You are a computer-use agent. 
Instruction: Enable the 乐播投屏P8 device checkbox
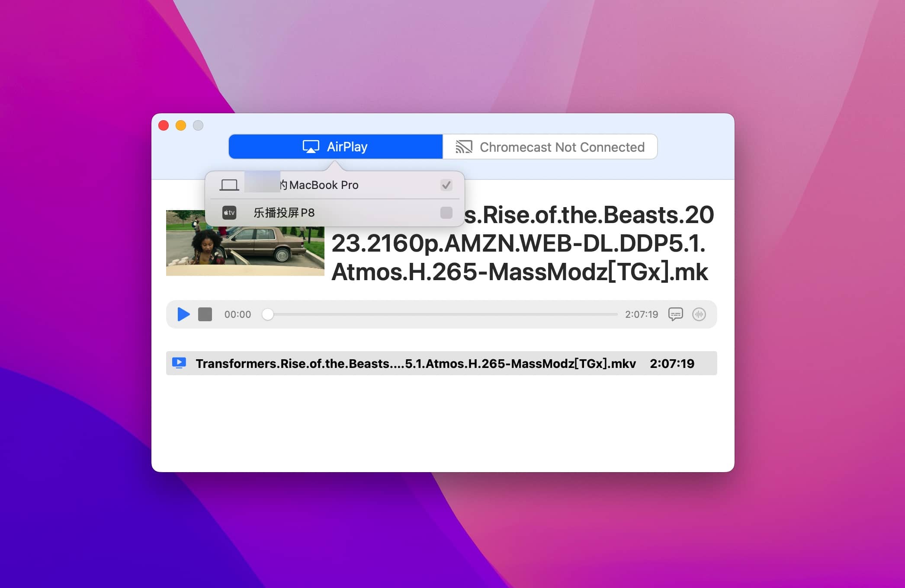pyautogui.click(x=446, y=213)
